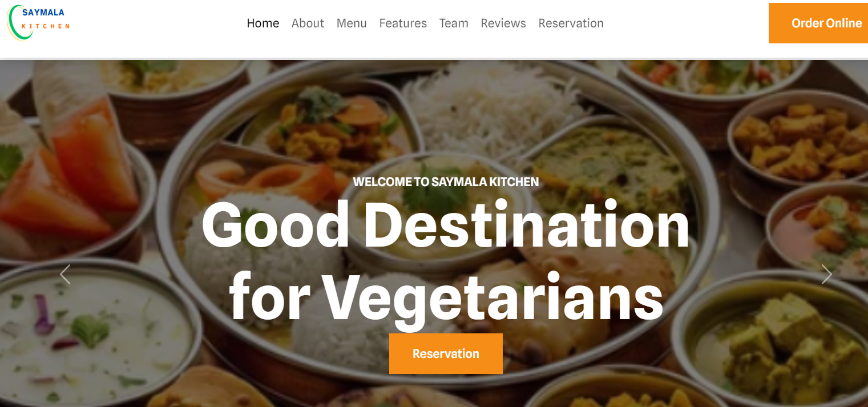Click the "for Vegetarians" headline line
This screenshot has width=868, height=407.
click(446, 297)
